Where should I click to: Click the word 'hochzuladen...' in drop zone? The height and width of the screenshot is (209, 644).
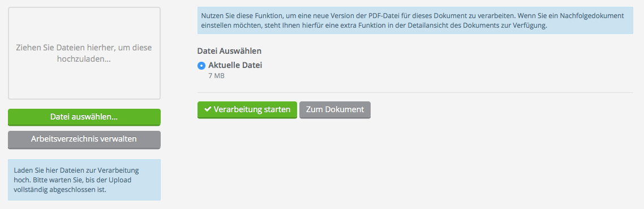coord(84,59)
